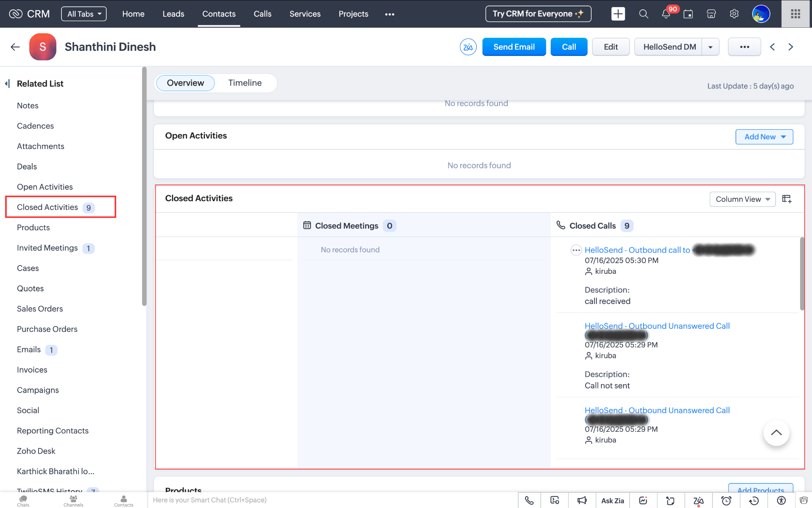Click the screen recording icon in bottom bar
Image resolution: width=812 pixels, height=508 pixels.
[x=555, y=500]
